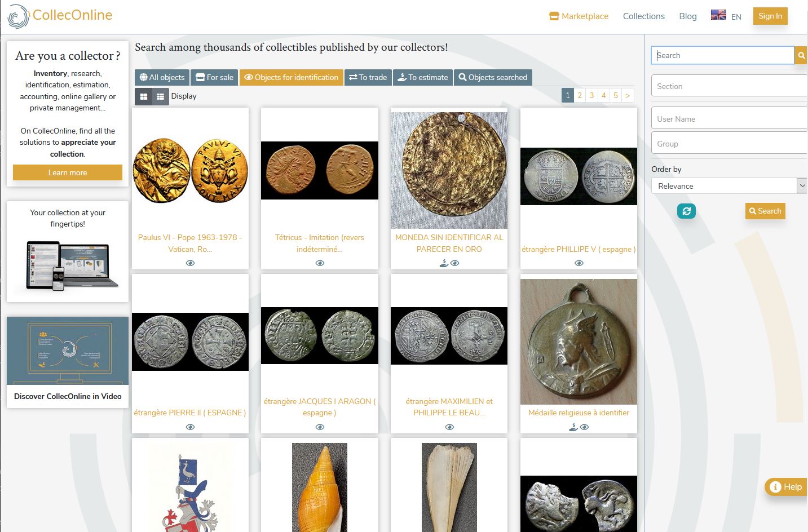808x532 pixels.
Task: Open the JACQUES I ARAGON coin image
Action: pyautogui.click(x=320, y=335)
